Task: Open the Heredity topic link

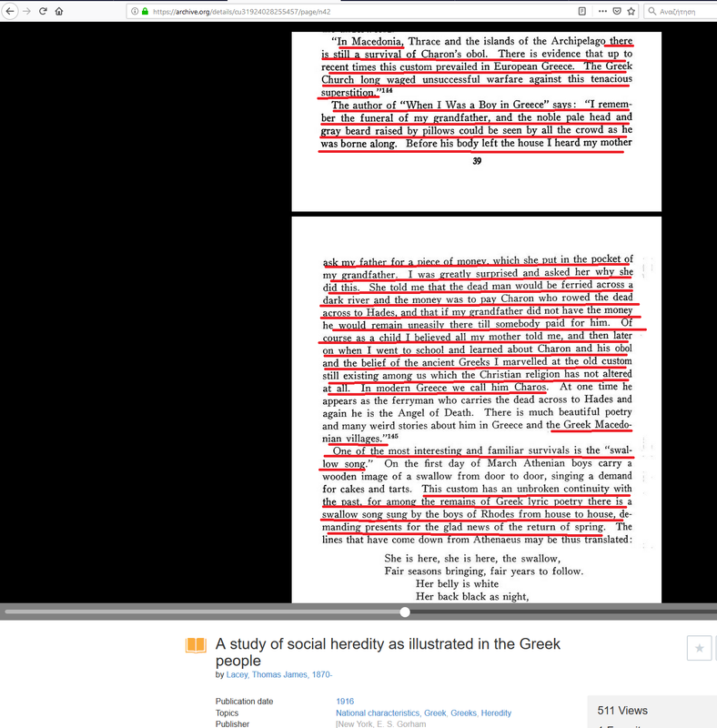Action: click(496, 713)
